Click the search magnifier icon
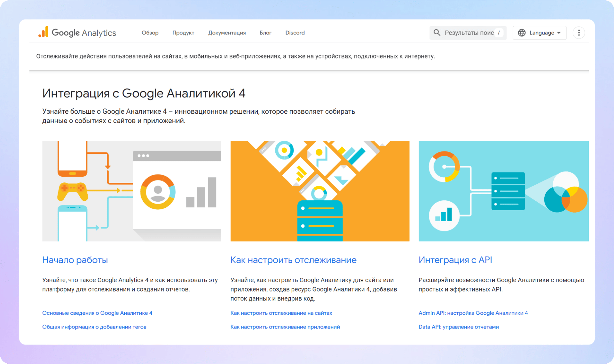This screenshot has height=364, width=614. [437, 33]
